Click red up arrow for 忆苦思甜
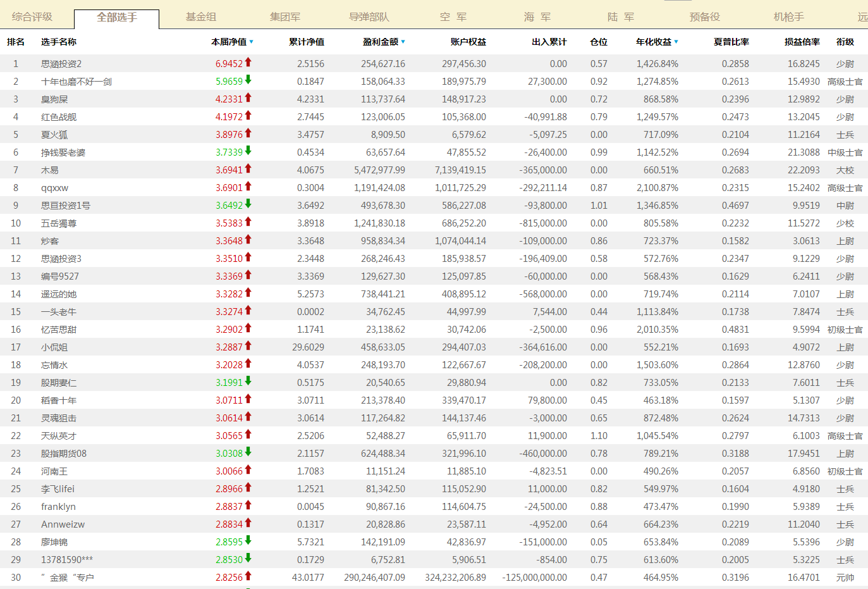Screen dimensions: 868x589 (248, 328)
